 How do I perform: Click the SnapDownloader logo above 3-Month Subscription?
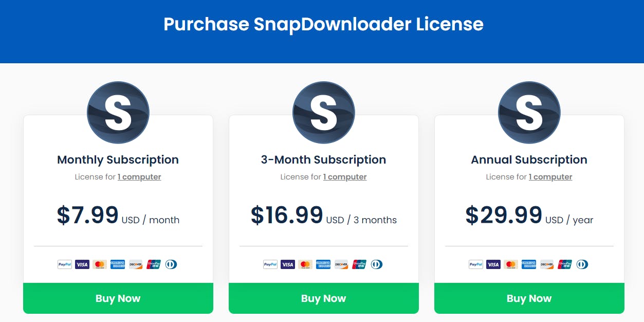323,112
